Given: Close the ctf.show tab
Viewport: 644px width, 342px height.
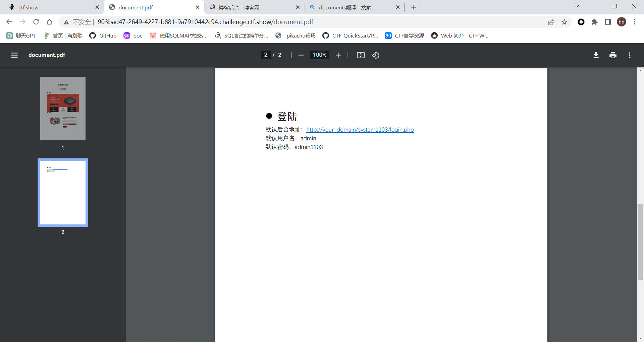Looking at the screenshot, I should pos(97,7).
